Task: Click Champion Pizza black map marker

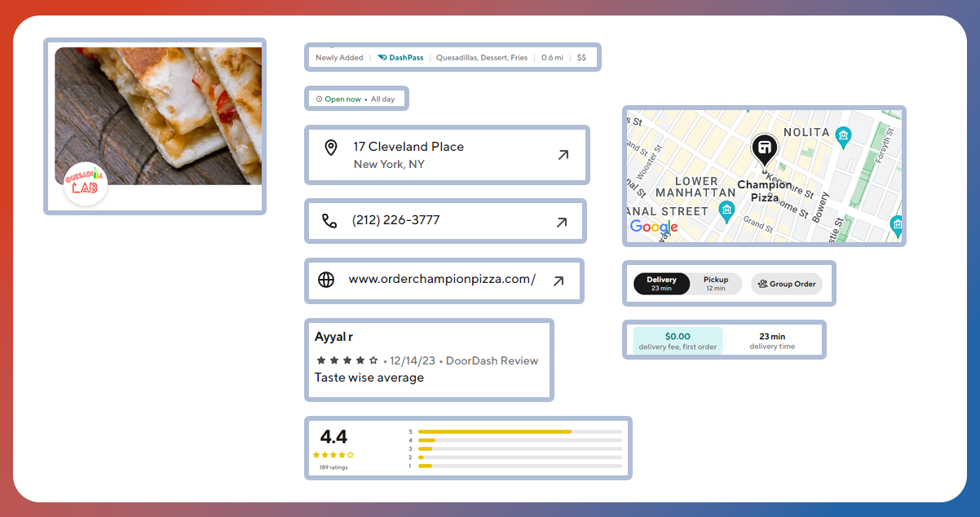Action: click(764, 149)
